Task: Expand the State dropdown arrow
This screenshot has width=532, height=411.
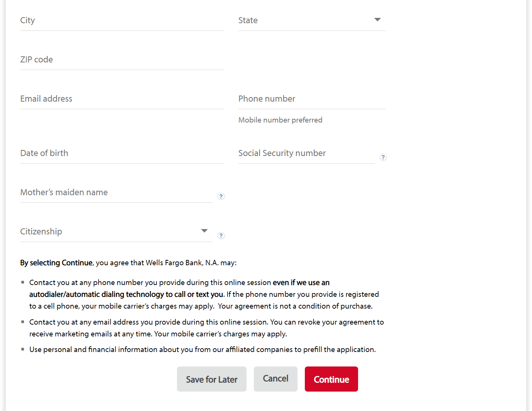Action: (377, 20)
